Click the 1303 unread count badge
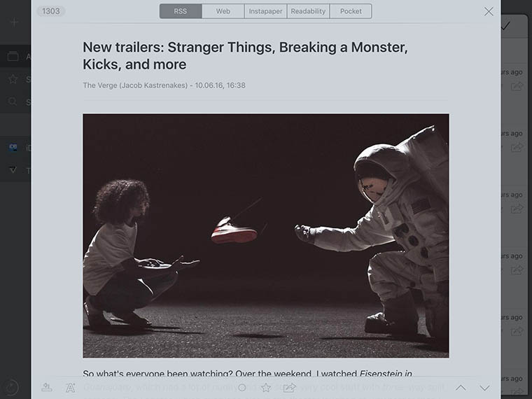Image resolution: width=532 pixels, height=399 pixels. point(51,11)
